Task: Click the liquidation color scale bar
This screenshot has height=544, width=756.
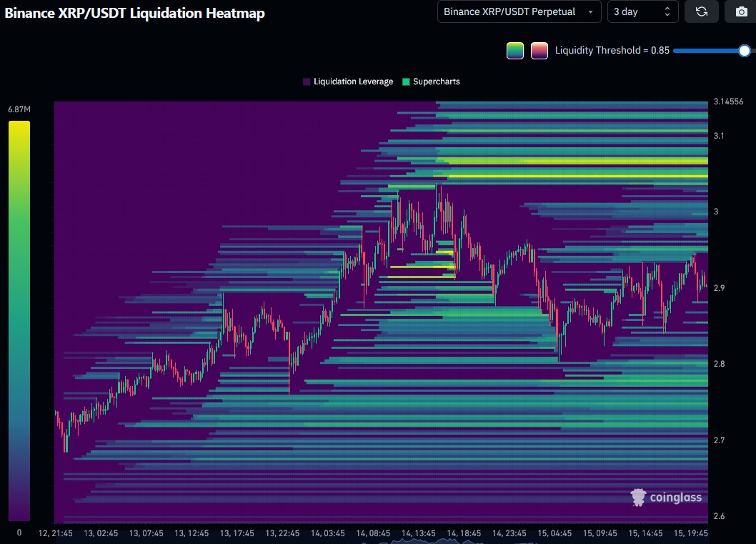Action: click(19, 321)
